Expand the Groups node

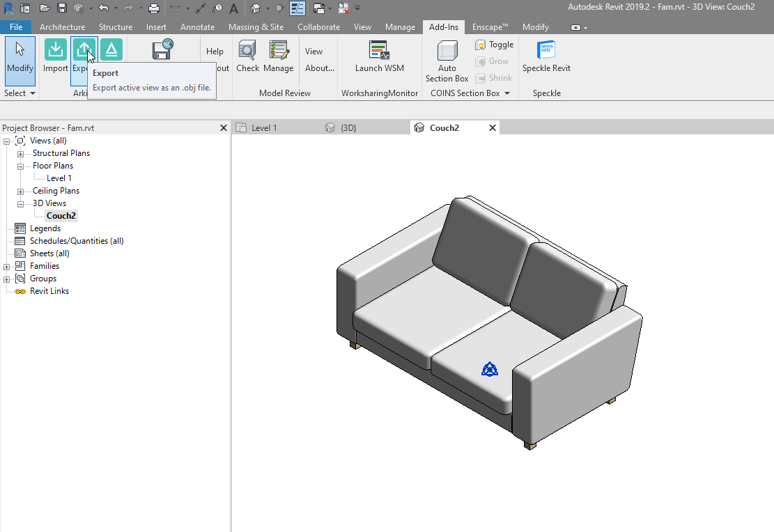(x=6, y=279)
